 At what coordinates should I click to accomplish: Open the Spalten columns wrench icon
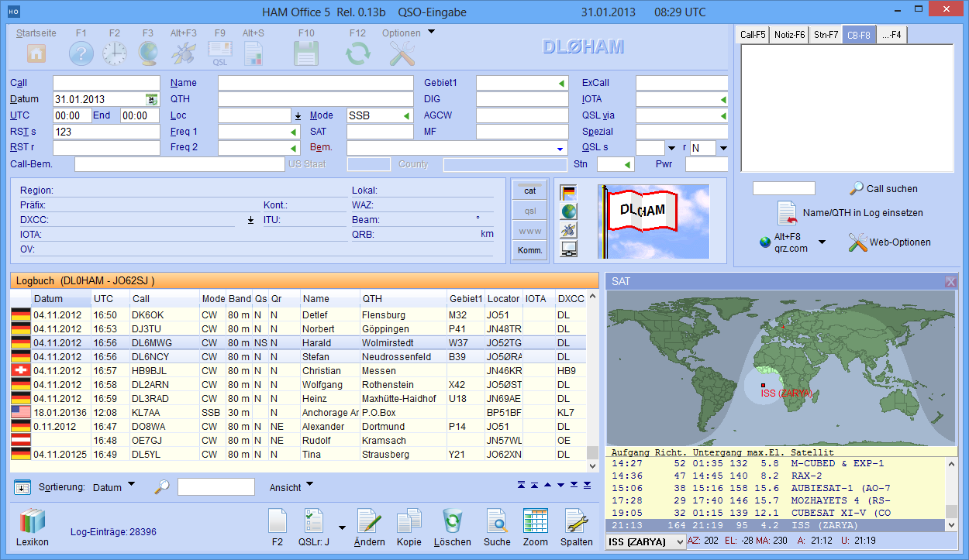577,520
